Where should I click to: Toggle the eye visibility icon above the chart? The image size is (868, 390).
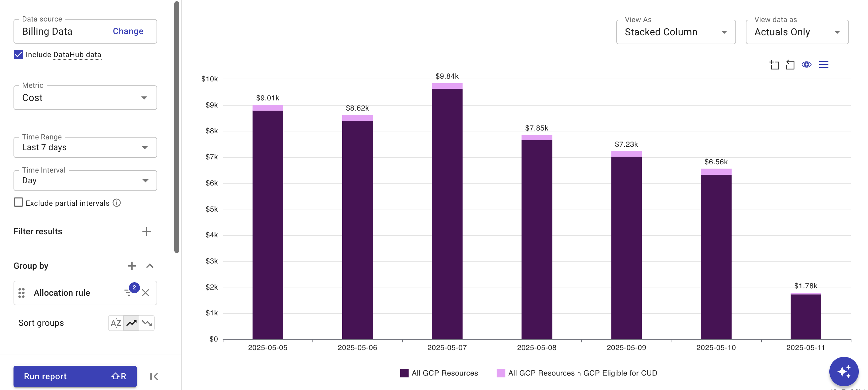click(807, 64)
